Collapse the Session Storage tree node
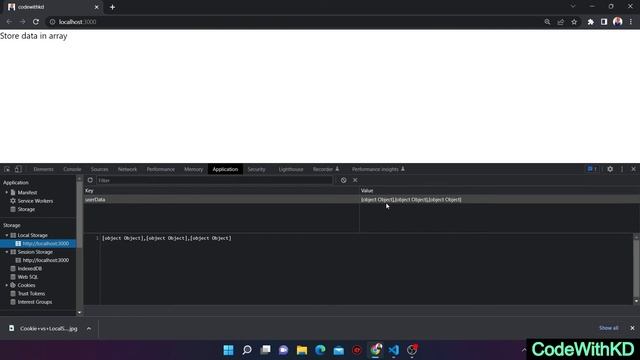The height and width of the screenshot is (360, 640). (7, 252)
